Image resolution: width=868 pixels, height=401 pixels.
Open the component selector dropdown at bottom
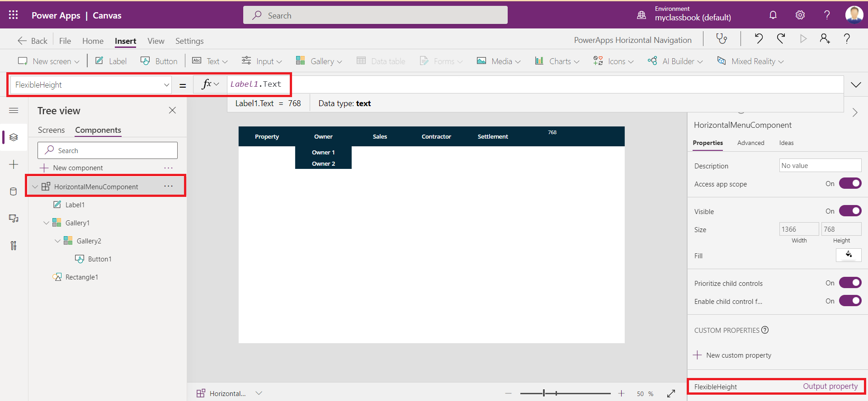259,393
